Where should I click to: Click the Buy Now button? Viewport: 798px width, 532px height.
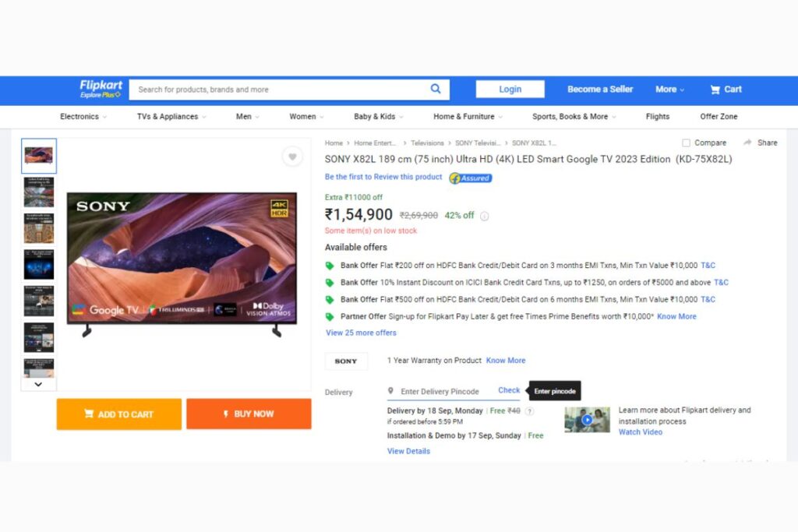tap(249, 414)
